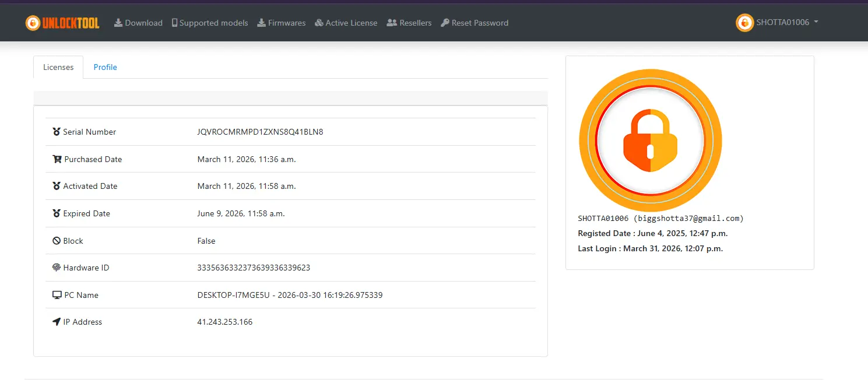868x390 pixels.
Task: Click the Last Login line
Action: [x=651, y=248]
